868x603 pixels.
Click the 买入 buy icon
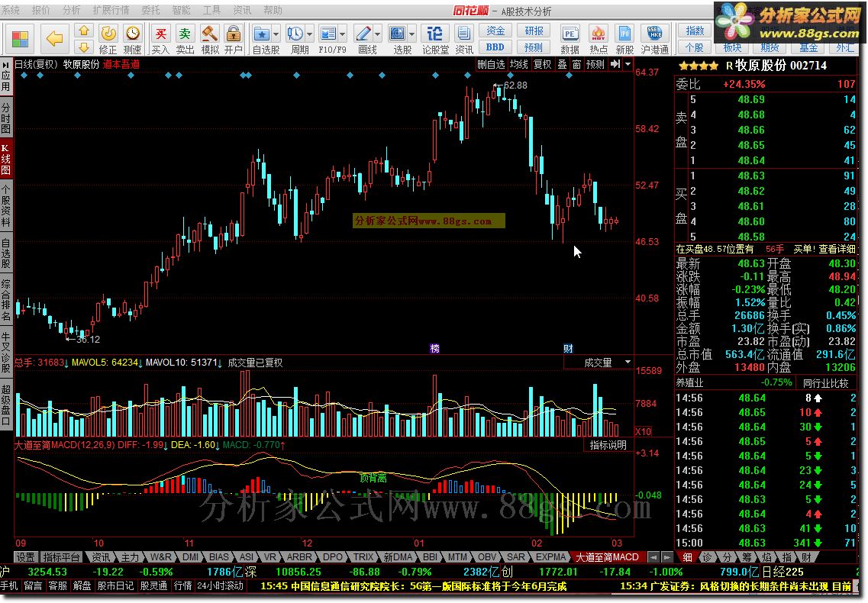point(160,34)
